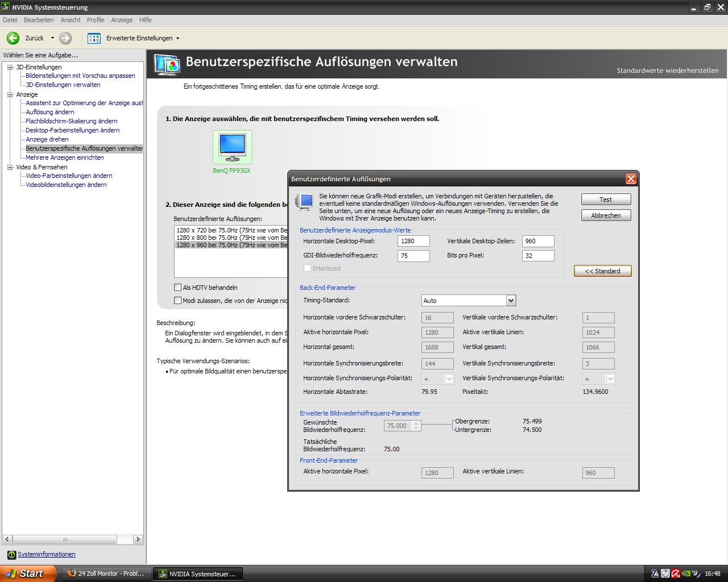Select Desktop-Farbeinstellungen ändern
Screen dimensions: 728x582
pos(73,130)
